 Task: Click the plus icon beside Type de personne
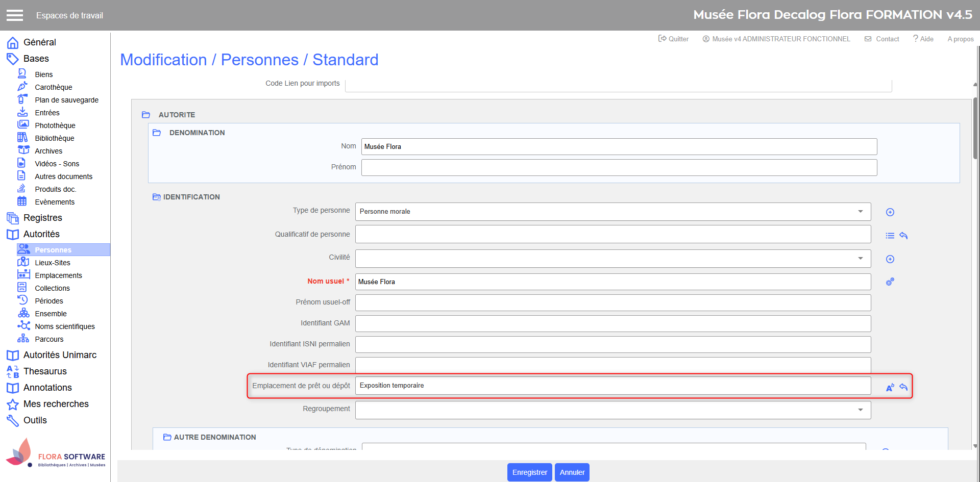(x=890, y=212)
